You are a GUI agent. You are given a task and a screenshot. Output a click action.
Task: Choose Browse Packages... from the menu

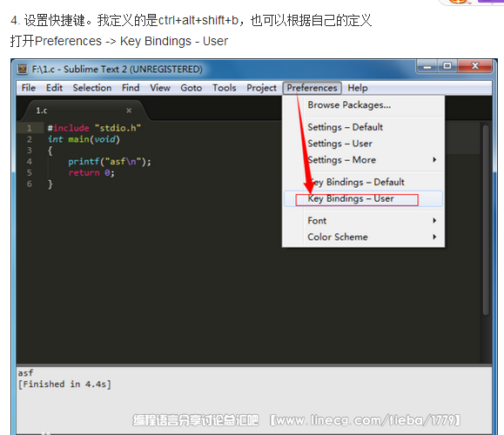(364, 105)
